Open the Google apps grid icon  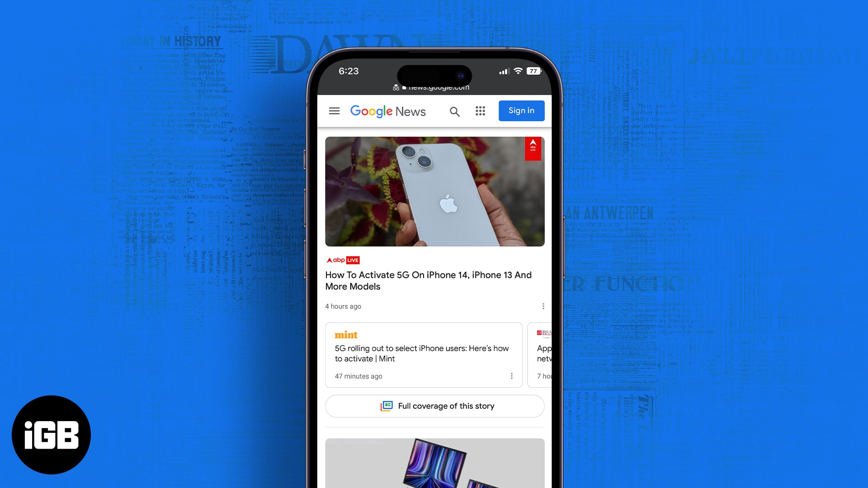[x=480, y=111]
